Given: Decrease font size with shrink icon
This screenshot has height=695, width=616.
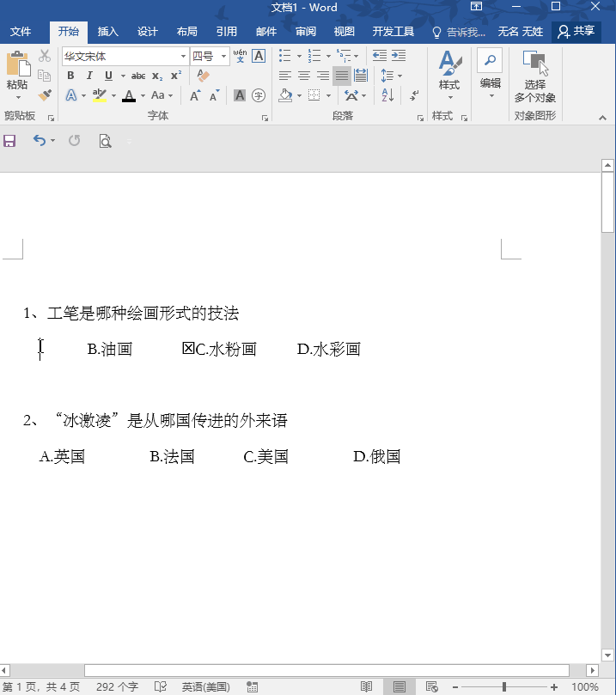Looking at the screenshot, I should coord(215,95).
